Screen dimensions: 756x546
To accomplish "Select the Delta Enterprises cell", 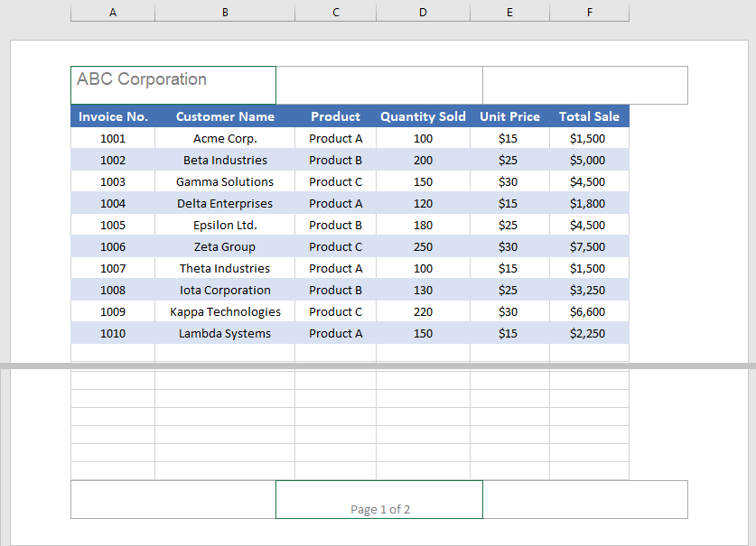I will click(225, 203).
